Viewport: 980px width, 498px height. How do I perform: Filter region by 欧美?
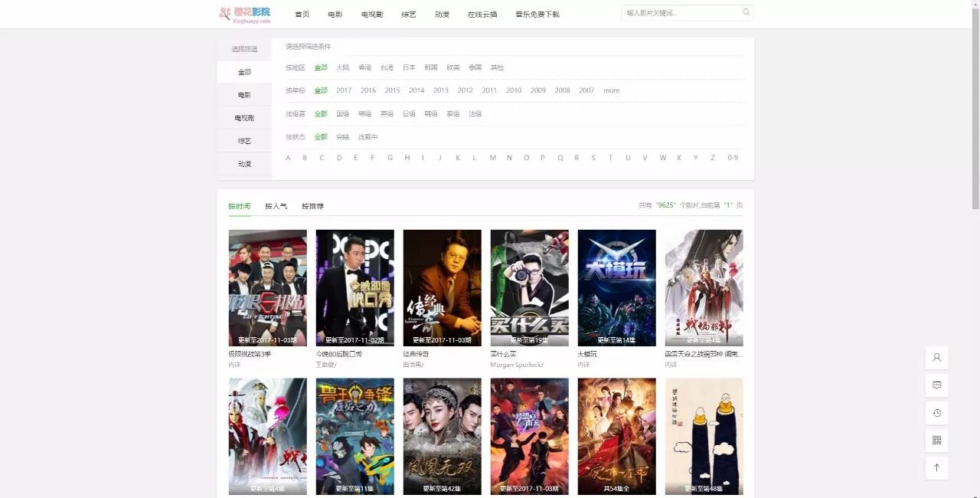pos(453,67)
